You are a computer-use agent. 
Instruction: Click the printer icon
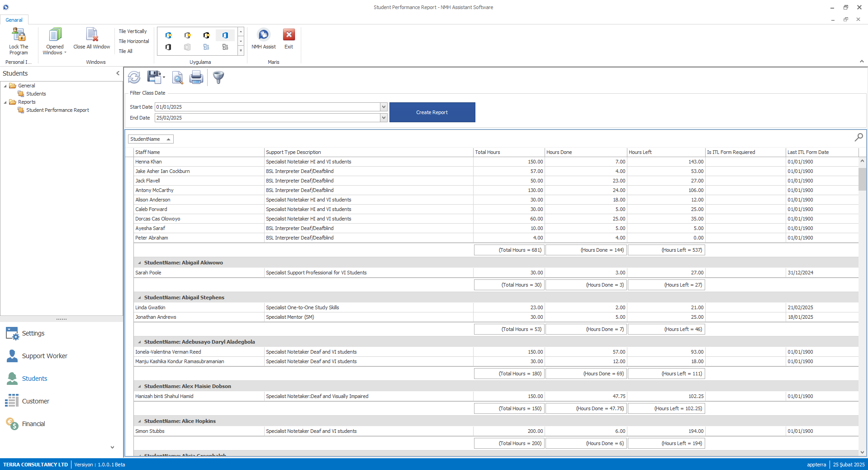pos(196,77)
